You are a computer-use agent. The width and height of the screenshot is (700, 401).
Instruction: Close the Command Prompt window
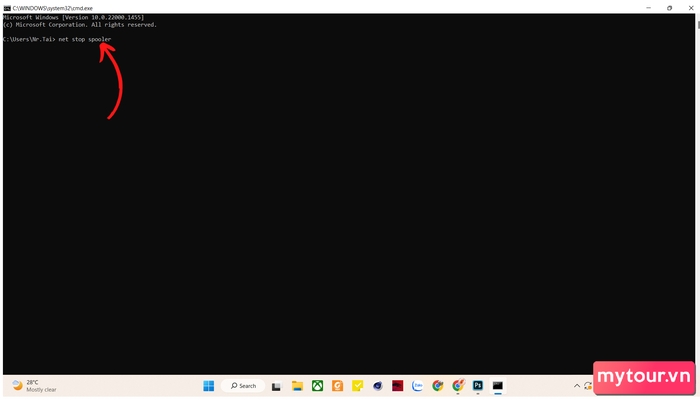tap(690, 8)
